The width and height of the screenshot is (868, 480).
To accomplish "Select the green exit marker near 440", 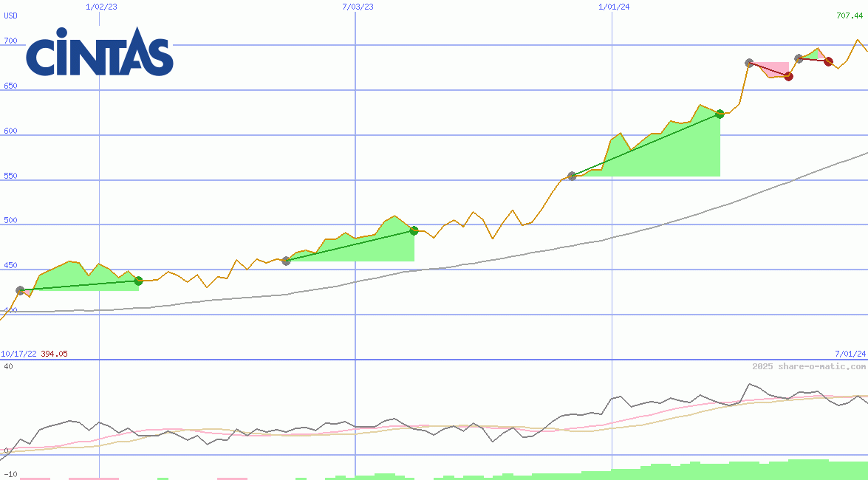I will pos(138,281).
